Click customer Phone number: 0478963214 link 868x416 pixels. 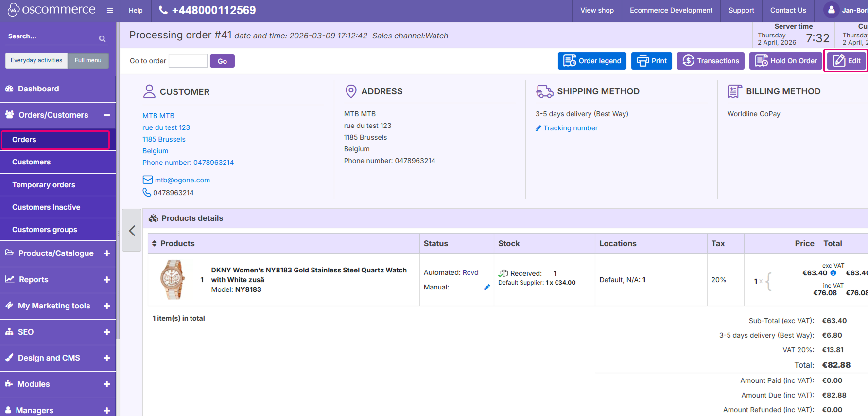(x=188, y=163)
